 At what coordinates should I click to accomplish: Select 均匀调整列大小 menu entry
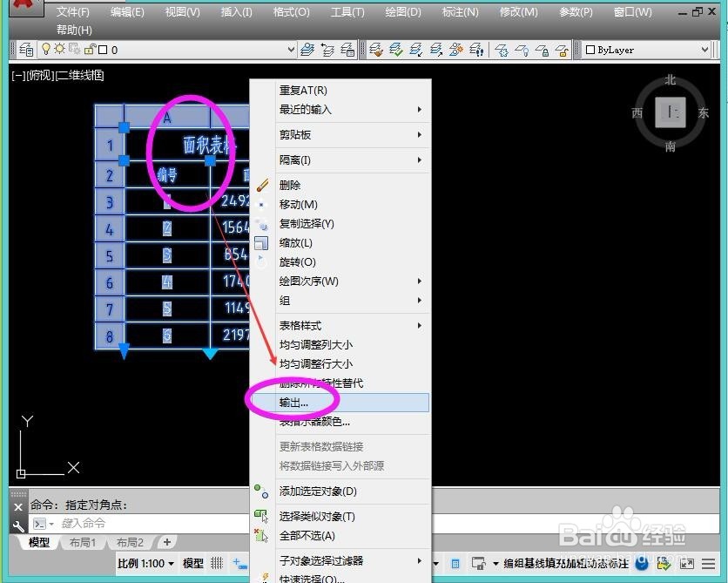pos(340,345)
